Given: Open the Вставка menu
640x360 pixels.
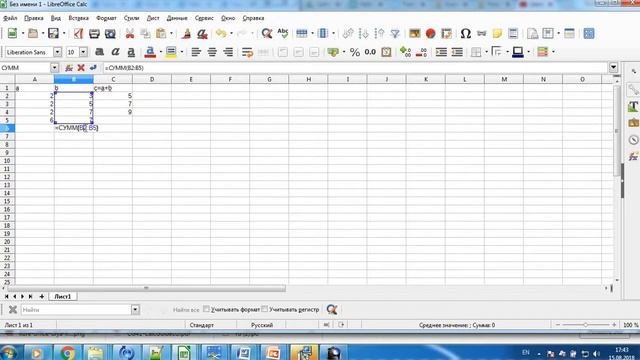Looking at the screenshot, I should pyautogui.click(x=78, y=18).
